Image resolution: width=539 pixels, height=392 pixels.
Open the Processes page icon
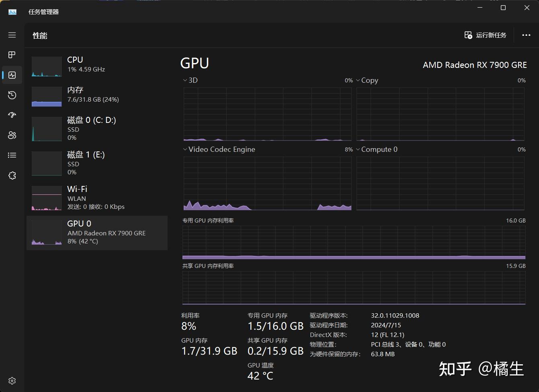(x=12, y=55)
